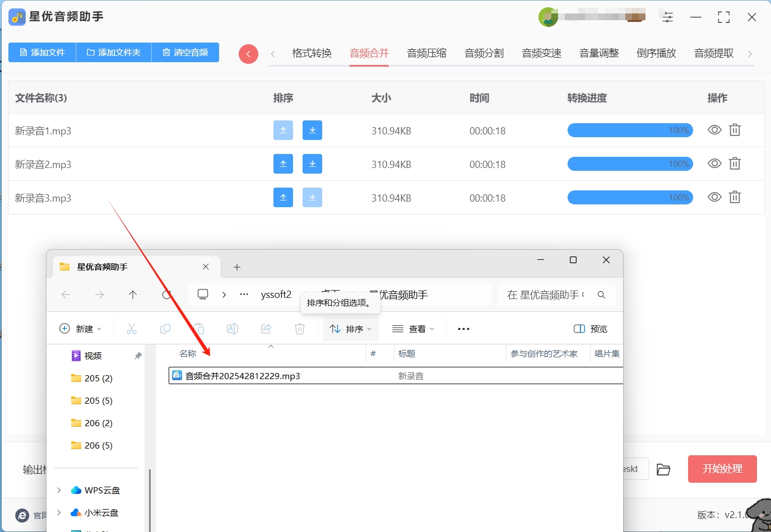Image resolution: width=771 pixels, height=532 pixels.
Task: Delete 新录音1.mp3 using trash icon
Action: 735,130
